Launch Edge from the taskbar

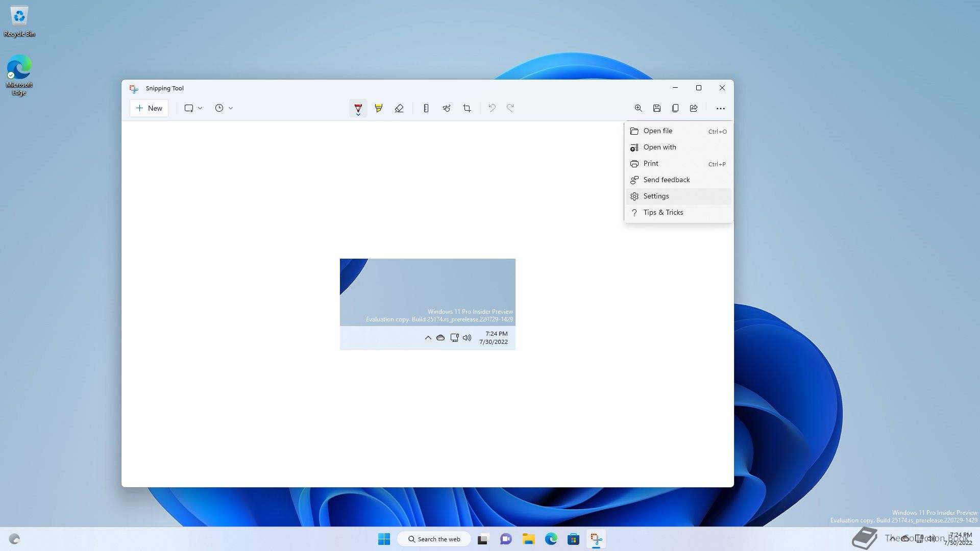coord(551,539)
